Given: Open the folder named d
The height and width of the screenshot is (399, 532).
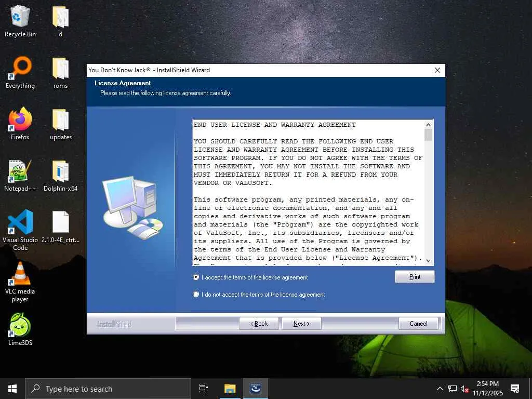Looking at the screenshot, I should coord(60,21).
